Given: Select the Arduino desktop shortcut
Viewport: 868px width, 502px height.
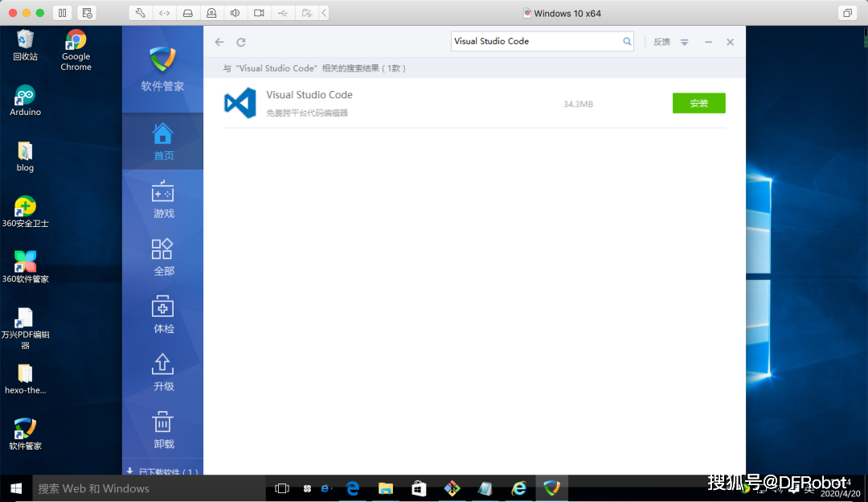Looking at the screenshot, I should pyautogui.click(x=25, y=101).
